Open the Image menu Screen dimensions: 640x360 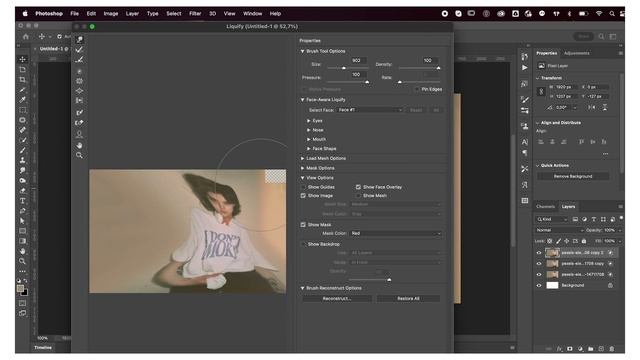pyautogui.click(x=111, y=13)
